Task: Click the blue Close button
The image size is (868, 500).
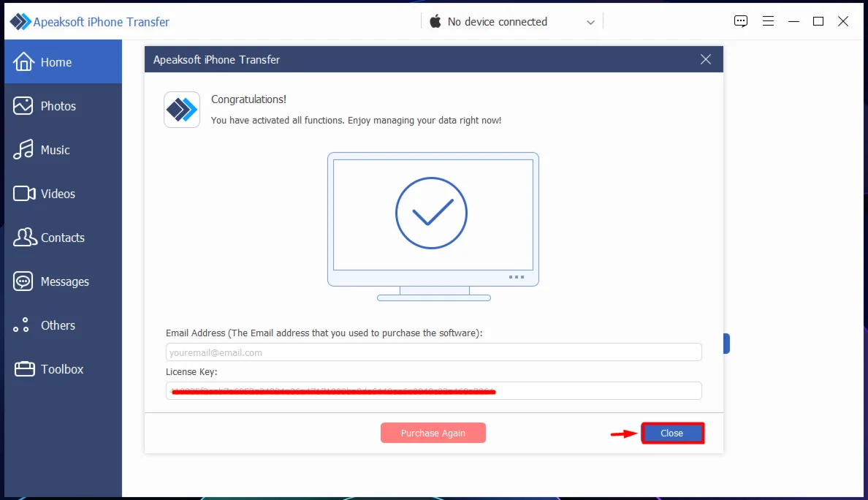Action: tap(673, 433)
